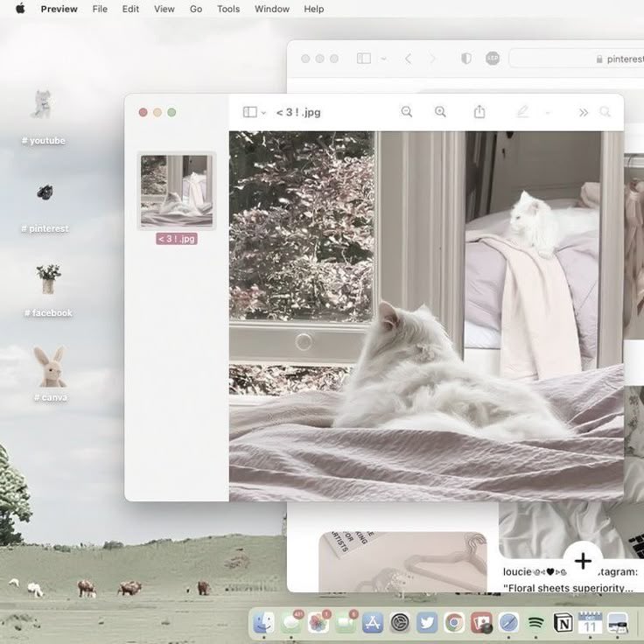Select the '< 3 ! .jpg' thumbnail in sidebar
Screen dimensions: 644x644
pos(177,191)
